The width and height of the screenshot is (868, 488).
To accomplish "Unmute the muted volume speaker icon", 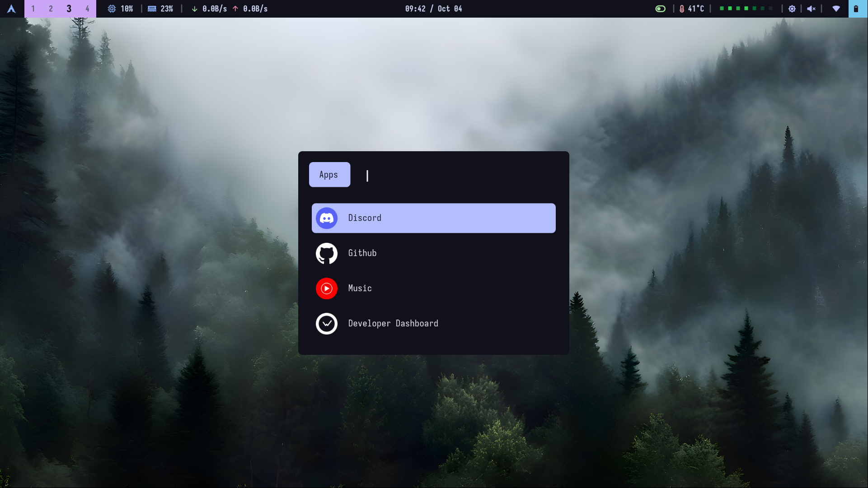I will pyautogui.click(x=811, y=9).
